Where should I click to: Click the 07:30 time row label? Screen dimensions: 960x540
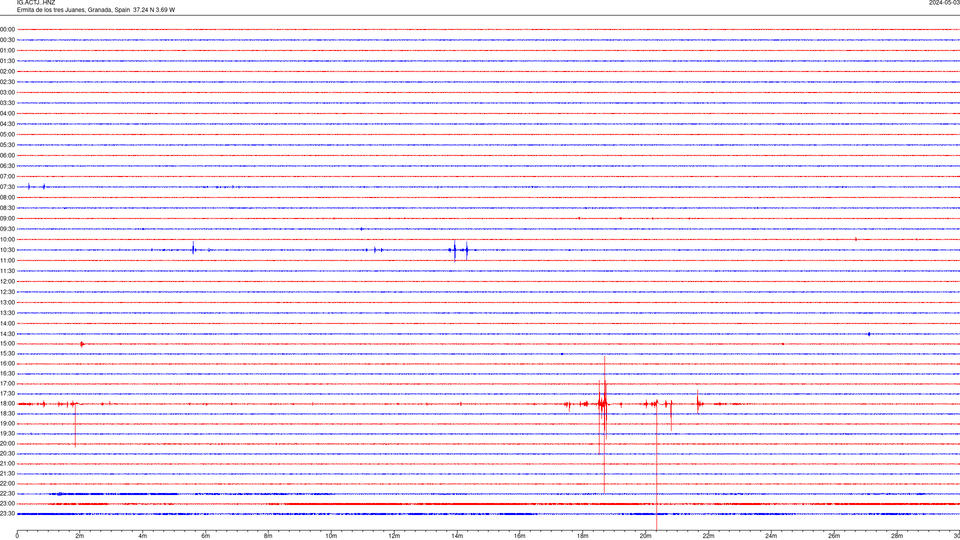coord(7,187)
